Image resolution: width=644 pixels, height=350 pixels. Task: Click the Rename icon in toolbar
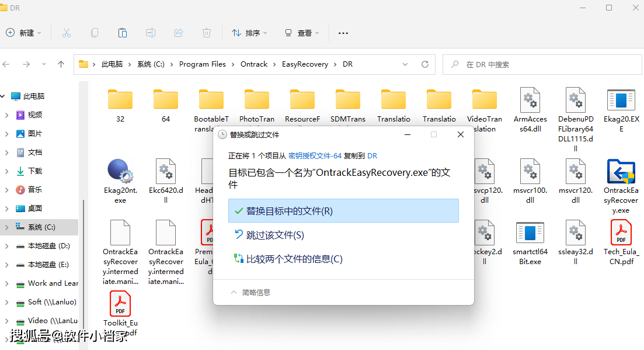[150, 33]
